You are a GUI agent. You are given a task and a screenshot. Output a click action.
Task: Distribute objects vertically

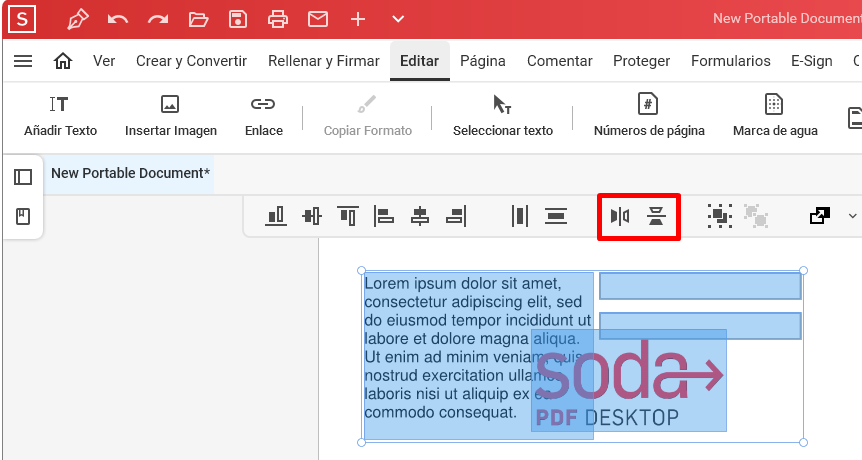[x=556, y=216]
